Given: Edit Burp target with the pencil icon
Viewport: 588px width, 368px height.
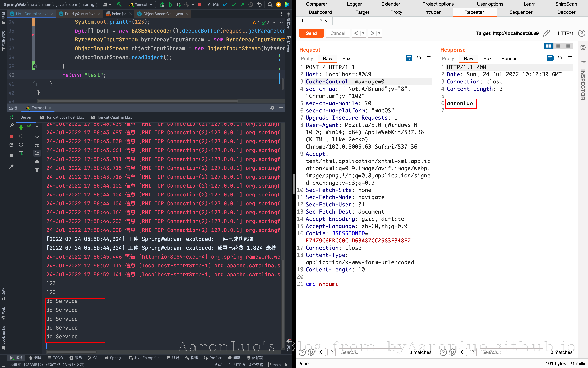Looking at the screenshot, I should (546, 33).
